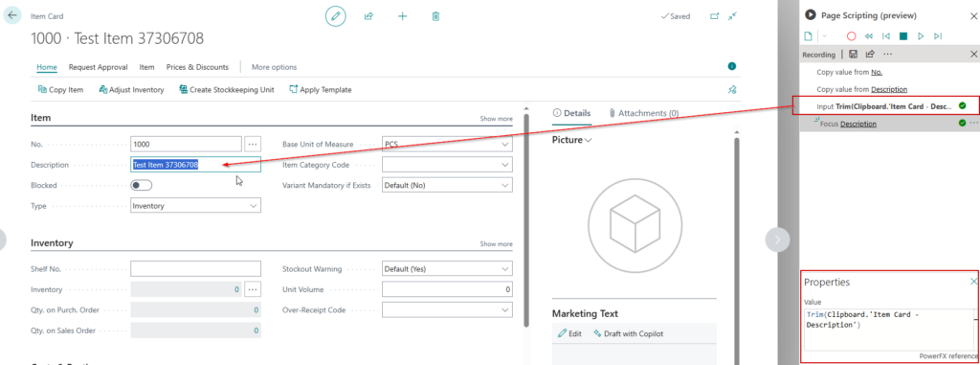Click the Shelf No. input field

[x=195, y=268]
